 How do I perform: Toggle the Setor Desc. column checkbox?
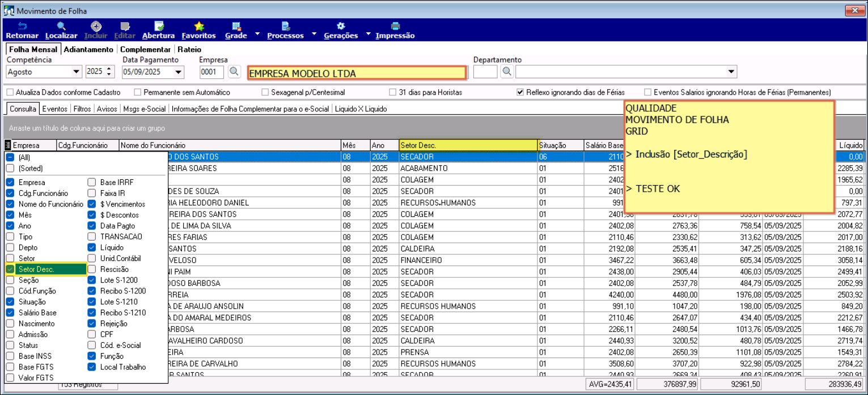click(10, 269)
